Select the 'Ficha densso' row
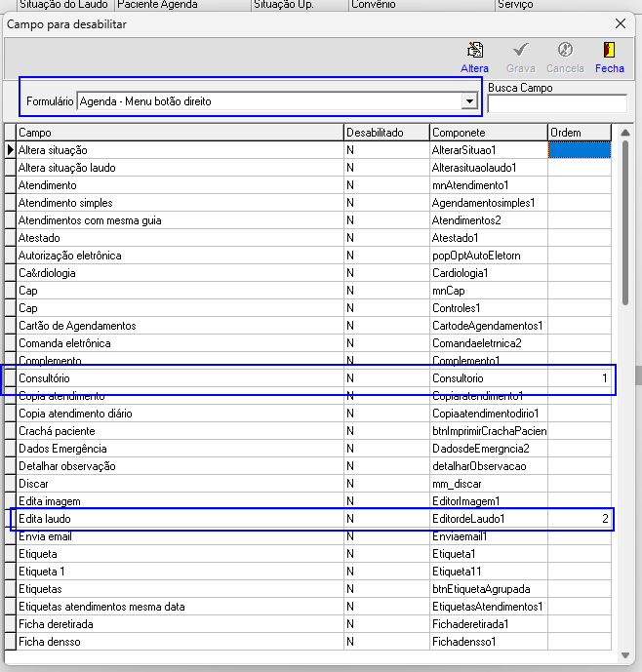 click(x=307, y=642)
